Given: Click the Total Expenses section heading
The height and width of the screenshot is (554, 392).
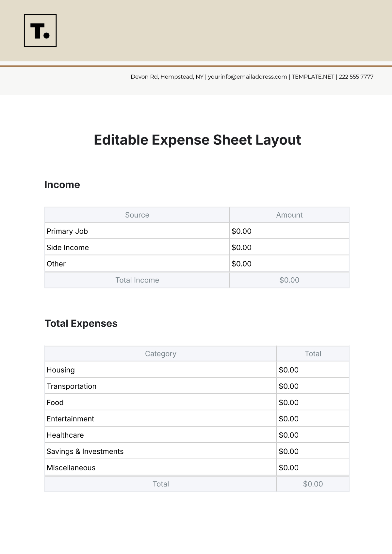Looking at the screenshot, I should 81,323.
